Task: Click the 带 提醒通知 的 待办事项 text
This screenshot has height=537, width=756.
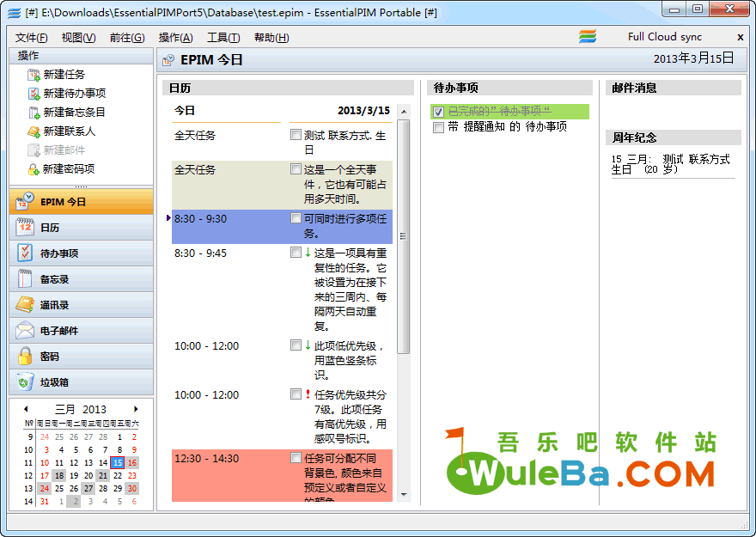Action: pyautogui.click(x=508, y=127)
